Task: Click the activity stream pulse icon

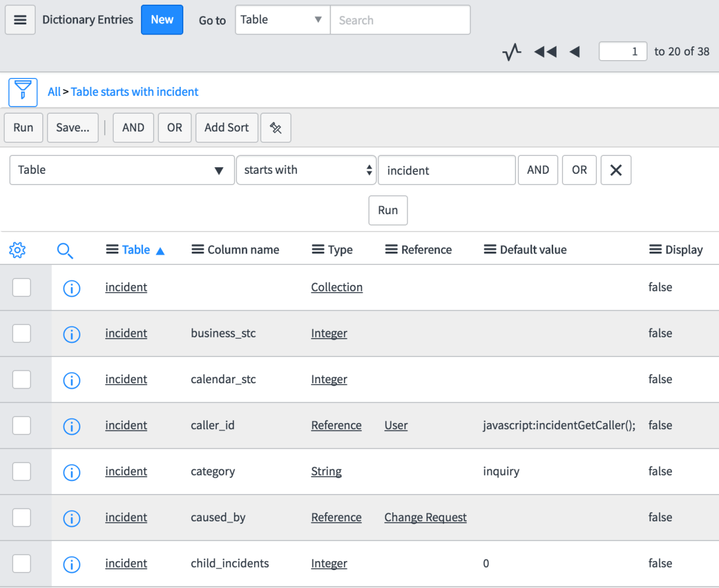Action: pyautogui.click(x=512, y=52)
